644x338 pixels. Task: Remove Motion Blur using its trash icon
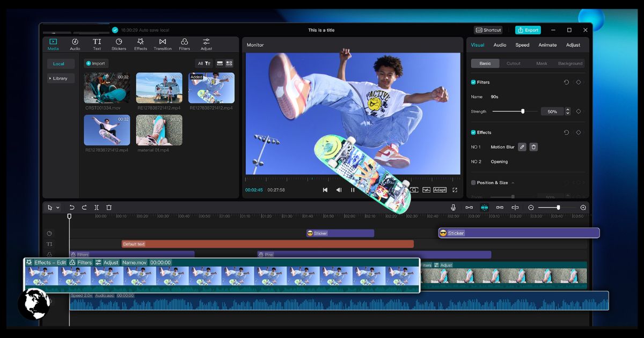(x=533, y=147)
